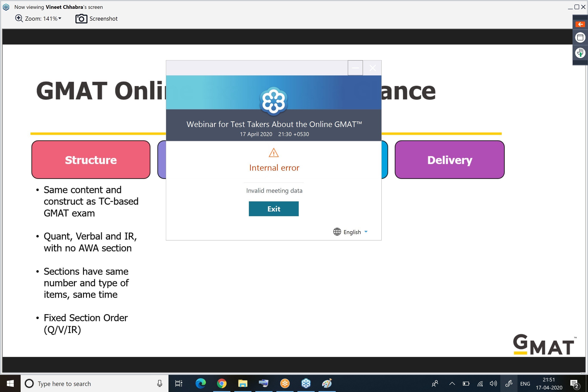This screenshot has width=588, height=392.
Task: Switch input language via ENG indicator
Action: click(x=525, y=383)
